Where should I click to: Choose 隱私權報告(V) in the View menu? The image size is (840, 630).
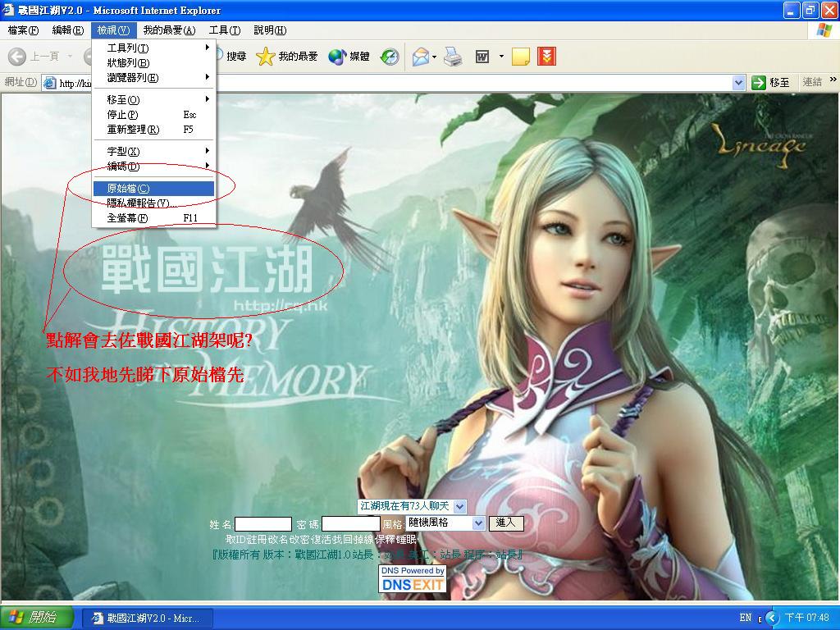[x=153, y=203]
